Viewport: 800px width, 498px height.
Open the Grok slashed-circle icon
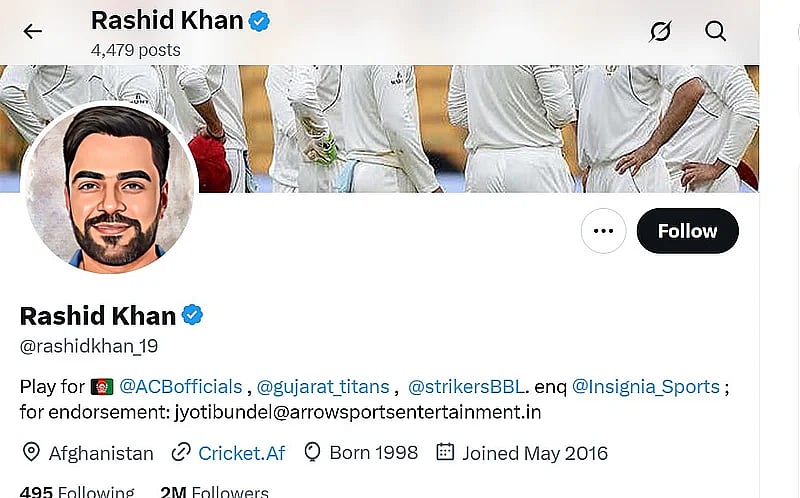[660, 31]
